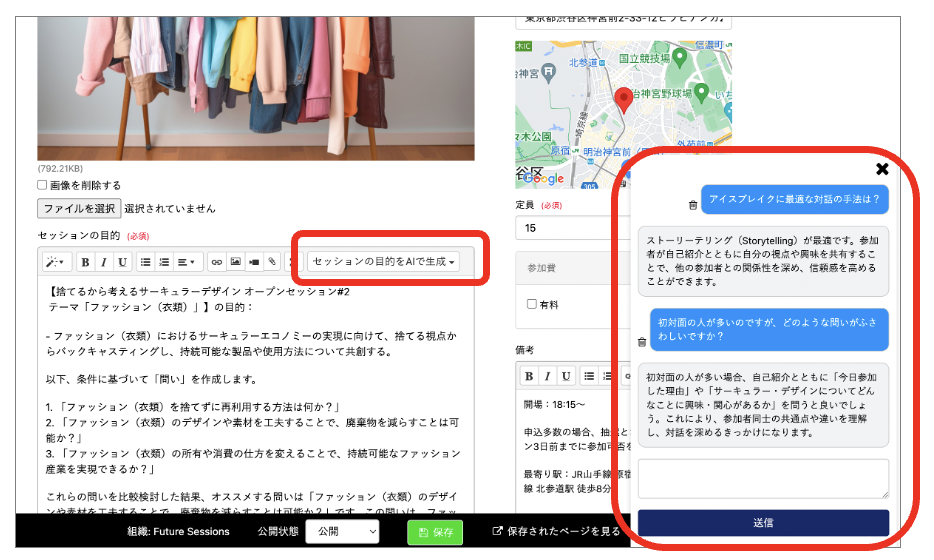Click ファイルを選択 button
The height and width of the screenshot is (560, 934).
click(x=79, y=209)
